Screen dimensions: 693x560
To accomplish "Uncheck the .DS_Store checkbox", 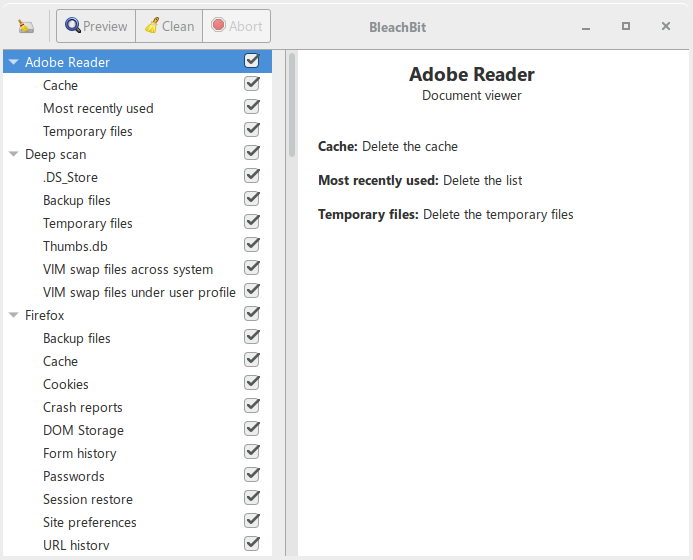I will click(251, 175).
